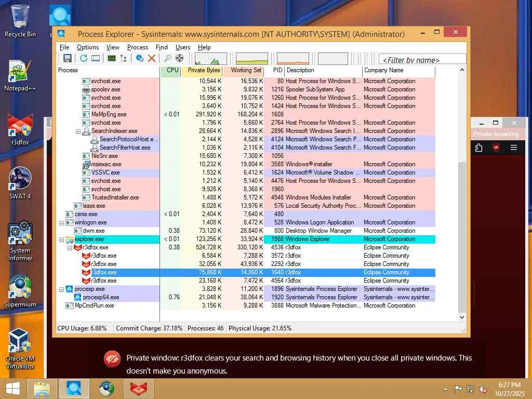
Task: Select the NisSrv.exe process row
Action: click(x=246, y=156)
